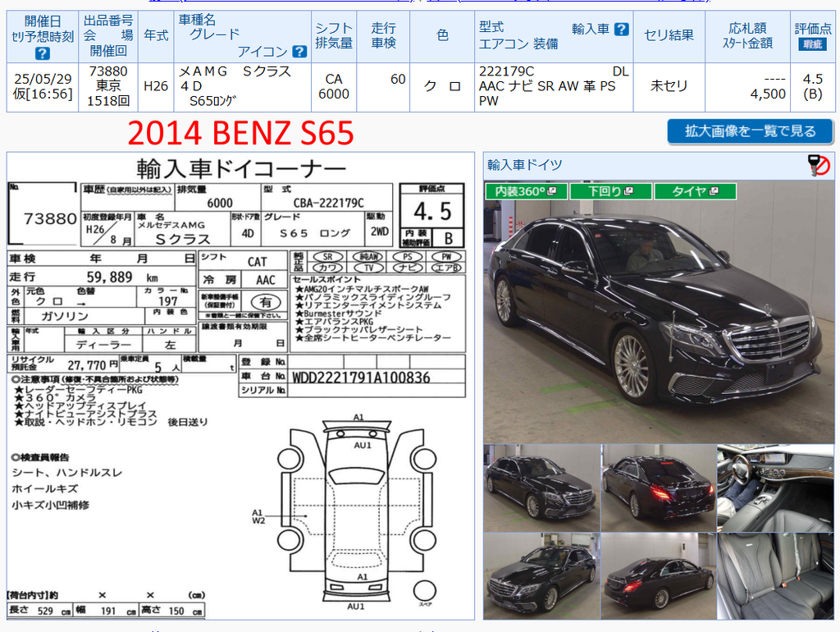Click the sheet title 輸入車ドイコーナー
840x632 pixels.
pos(242,169)
